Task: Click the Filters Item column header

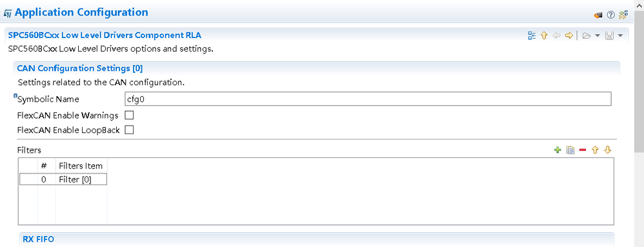Action: 81,166
